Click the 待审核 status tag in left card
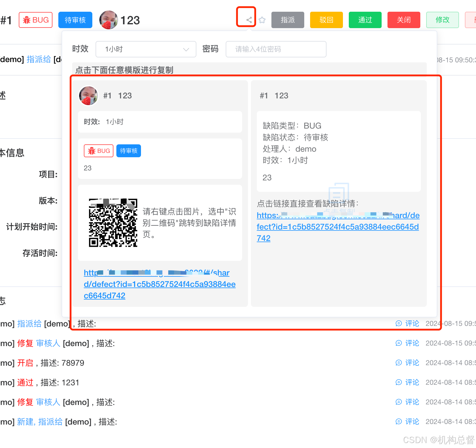 coord(128,151)
